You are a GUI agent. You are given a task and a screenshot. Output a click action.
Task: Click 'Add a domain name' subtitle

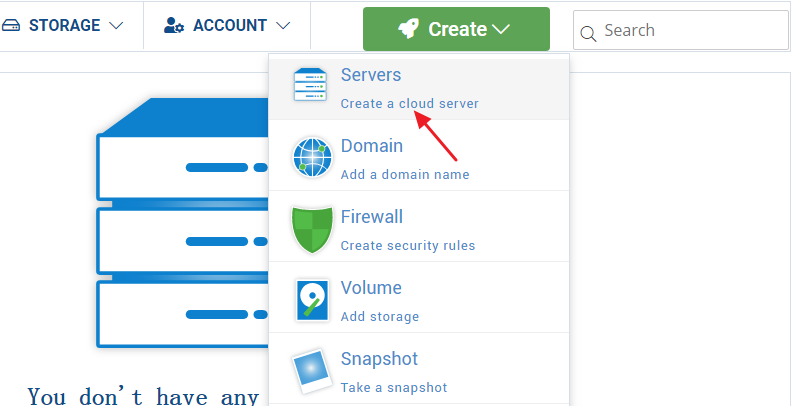point(404,174)
